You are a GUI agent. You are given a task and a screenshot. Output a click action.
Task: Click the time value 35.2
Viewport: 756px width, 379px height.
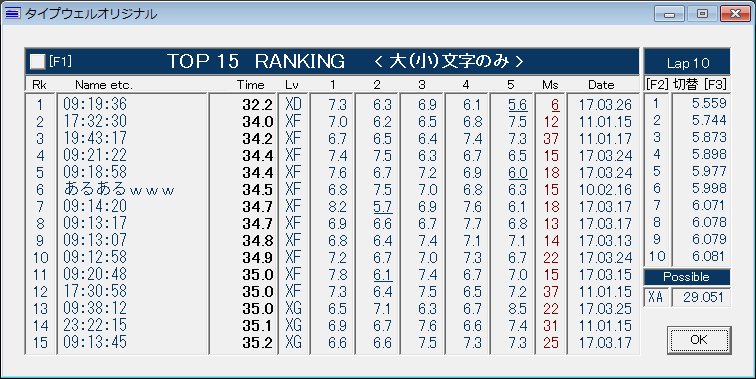click(x=257, y=342)
